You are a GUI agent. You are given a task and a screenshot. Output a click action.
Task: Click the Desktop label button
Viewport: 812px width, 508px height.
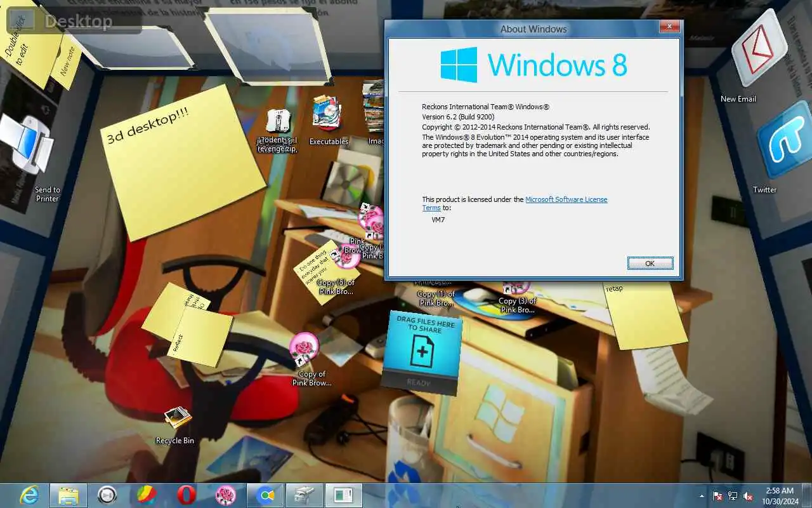pos(74,21)
